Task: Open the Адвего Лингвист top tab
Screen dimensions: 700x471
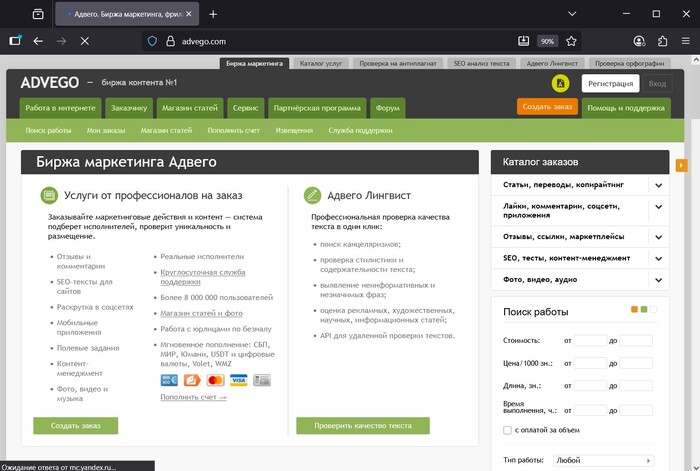Action: tap(552, 63)
